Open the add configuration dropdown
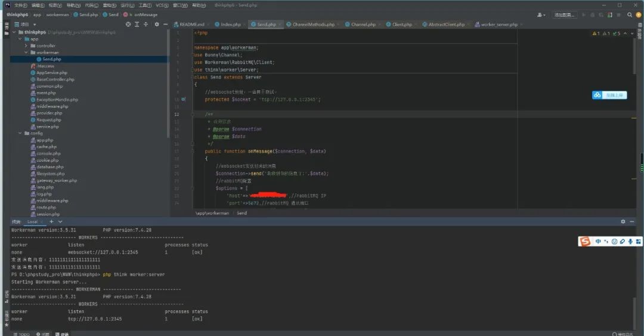 564,15
